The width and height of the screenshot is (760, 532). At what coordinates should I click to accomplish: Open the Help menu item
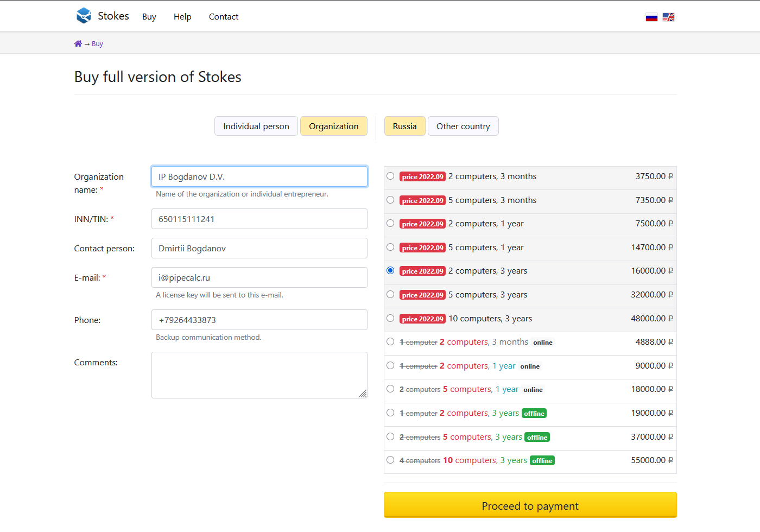pyautogui.click(x=182, y=17)
